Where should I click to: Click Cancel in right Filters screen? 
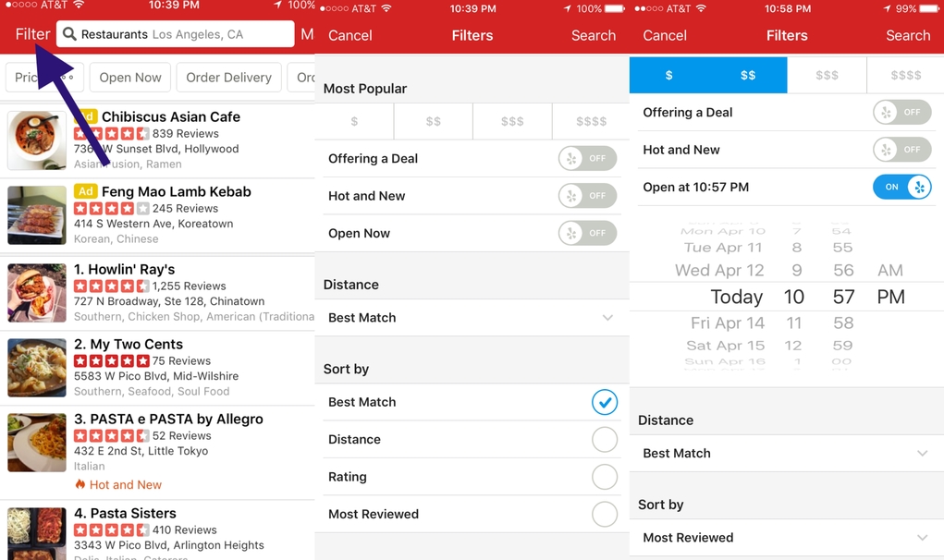[665, 35]
